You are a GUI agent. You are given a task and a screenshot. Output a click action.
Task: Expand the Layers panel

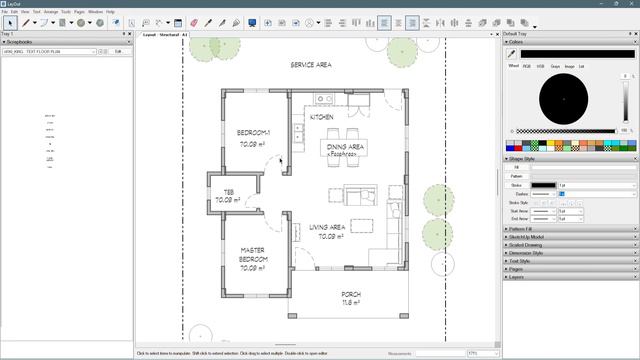tap(570, 277)
